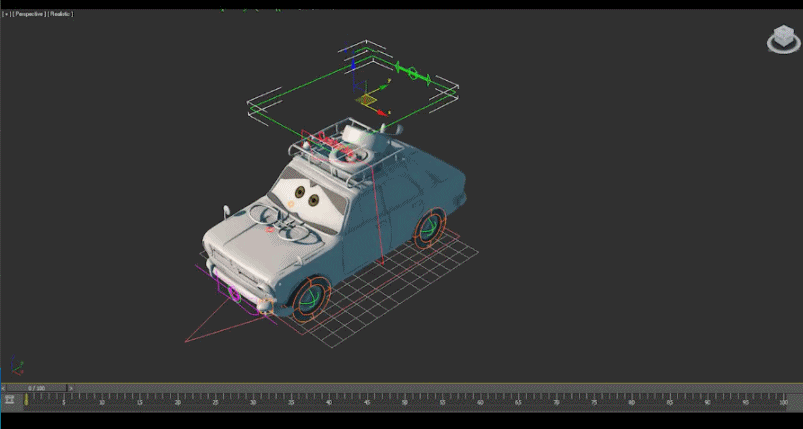Select the white circular hood controls

[280, 223]
